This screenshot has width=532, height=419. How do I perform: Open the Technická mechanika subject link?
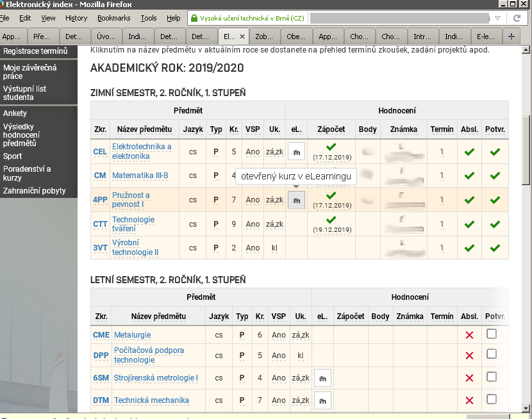coord(151,400)
